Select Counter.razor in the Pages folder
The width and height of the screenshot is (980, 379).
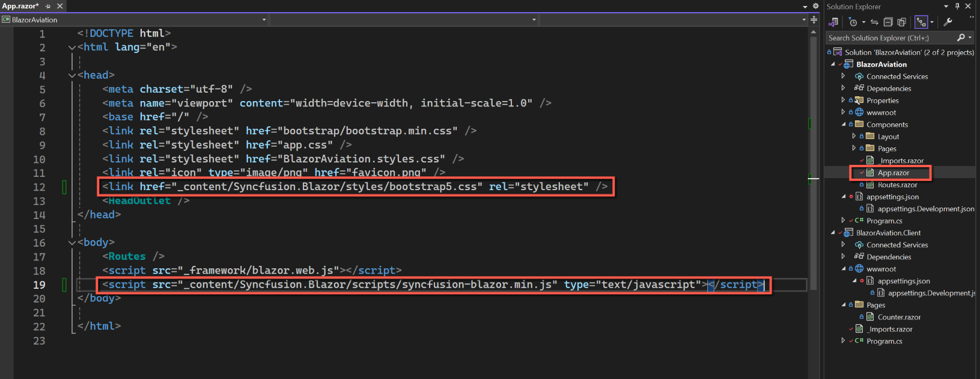[x=899, y=317]
